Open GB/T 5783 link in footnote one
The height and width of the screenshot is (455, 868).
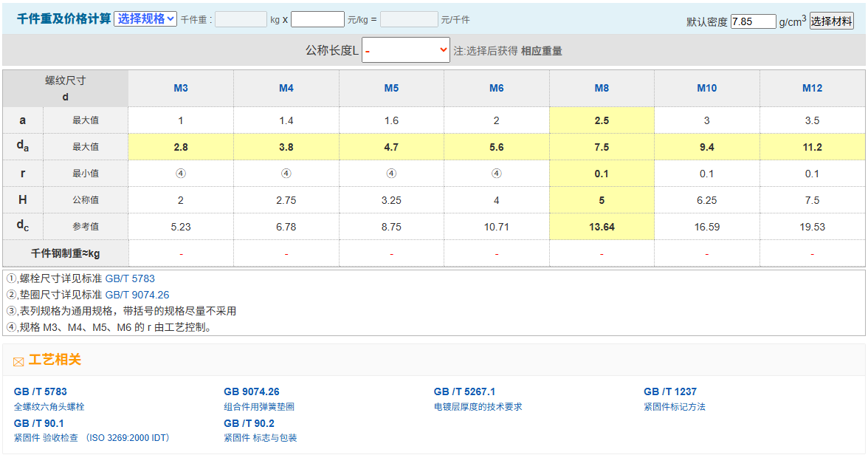coord(130,278)
